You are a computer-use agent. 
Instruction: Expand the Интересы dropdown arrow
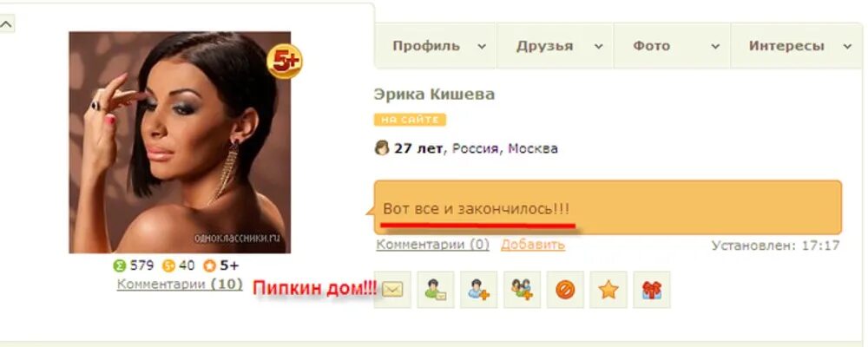[x=847, y=47]
